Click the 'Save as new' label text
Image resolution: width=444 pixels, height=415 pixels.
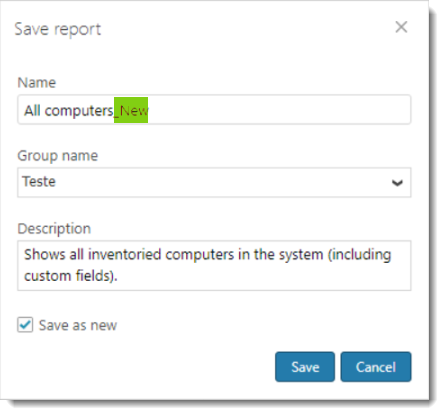pyautogui.click(x=78, y=325)
